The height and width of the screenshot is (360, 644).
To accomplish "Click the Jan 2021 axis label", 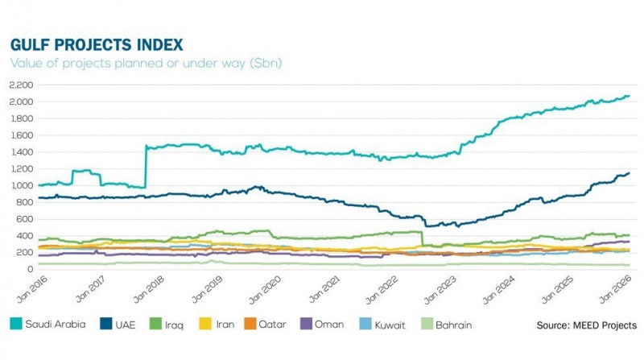I will (x=324, y=288).
